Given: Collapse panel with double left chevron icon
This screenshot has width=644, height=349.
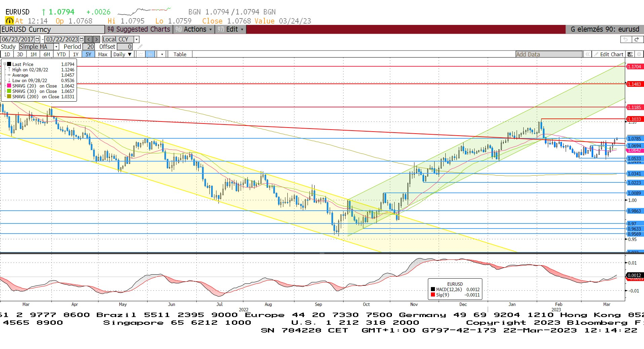Looking at the screenshot, I should pyautogui.click(x=587, y=54).
